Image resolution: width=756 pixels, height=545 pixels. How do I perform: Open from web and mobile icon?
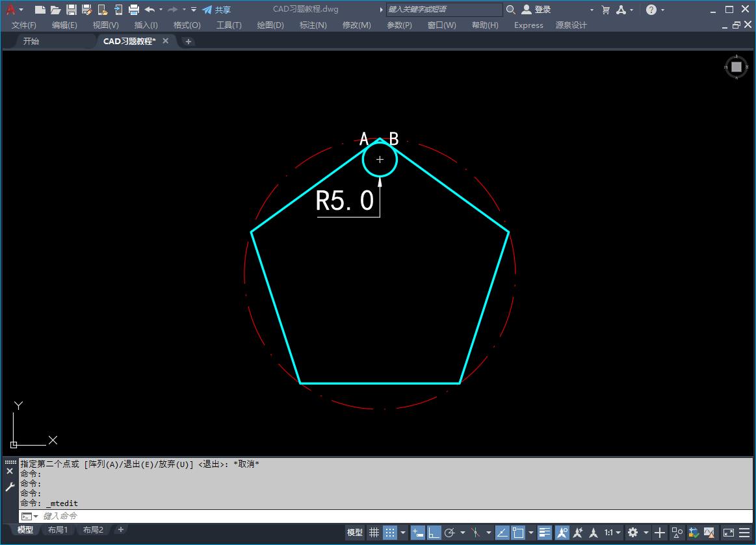tap(102, 9)
